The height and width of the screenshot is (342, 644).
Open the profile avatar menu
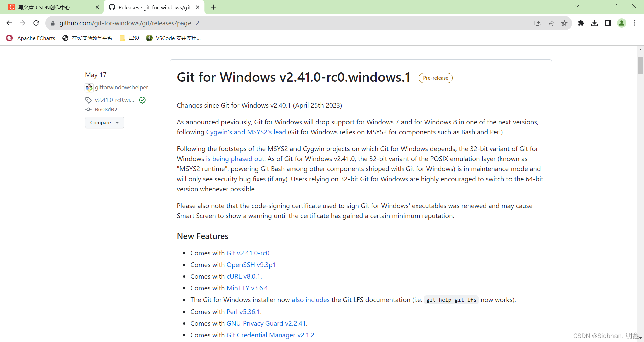(622, 23)
